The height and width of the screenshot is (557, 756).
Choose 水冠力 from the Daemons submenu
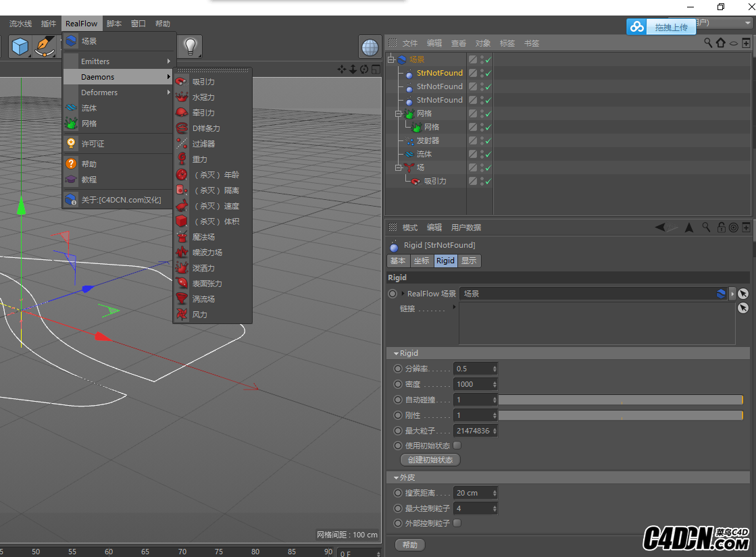tap(213, 97)
